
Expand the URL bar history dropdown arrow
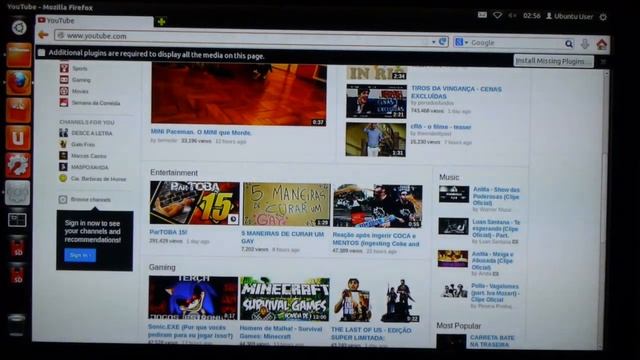pyautogui.click(x=433, y=42)
